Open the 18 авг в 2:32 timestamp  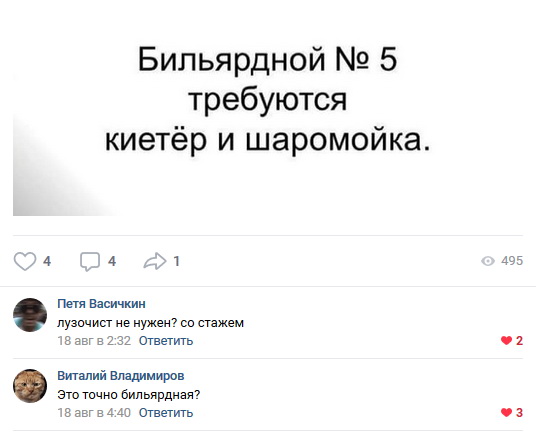pos(94,341)
